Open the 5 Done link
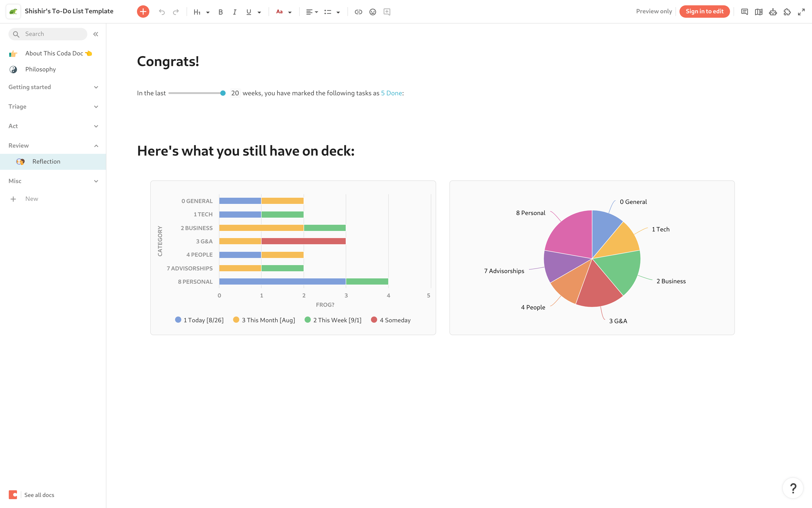Screen dimensions: 812x508 pos(391,93)
